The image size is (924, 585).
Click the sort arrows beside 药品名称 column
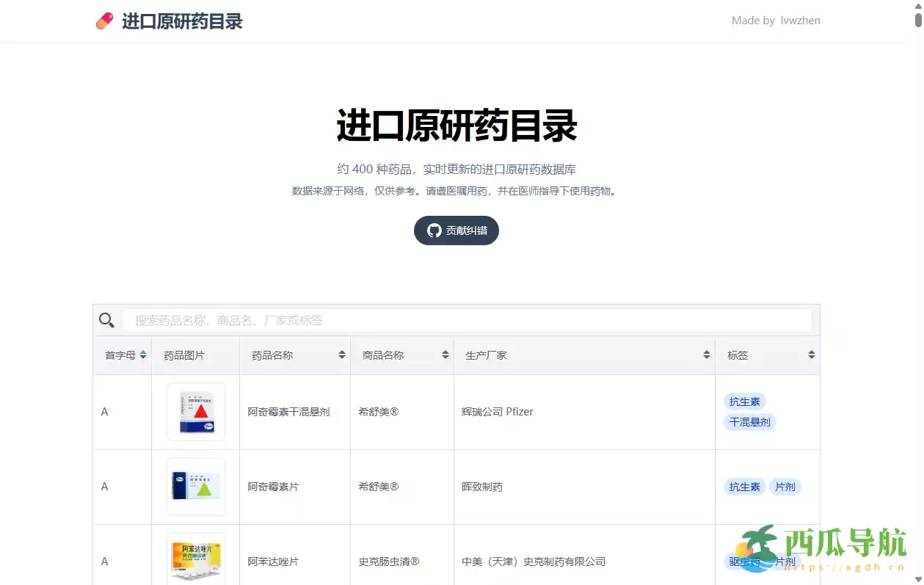(x=342, y=355)
